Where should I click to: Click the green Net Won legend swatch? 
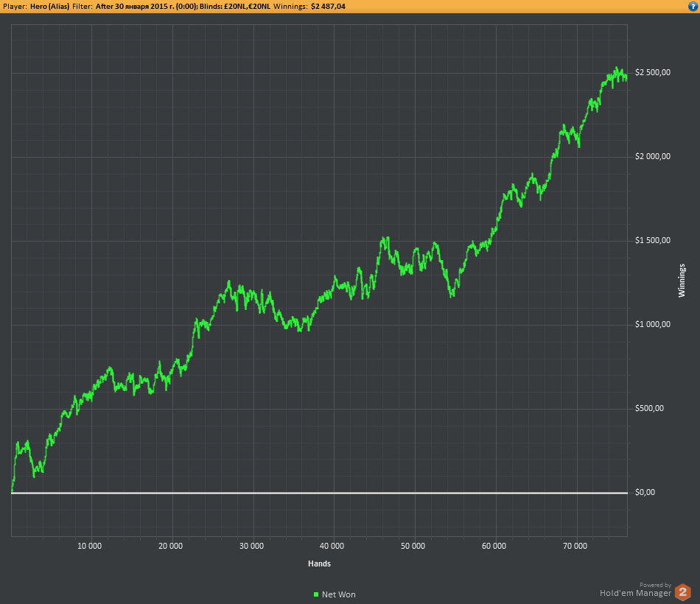[316, 594]
